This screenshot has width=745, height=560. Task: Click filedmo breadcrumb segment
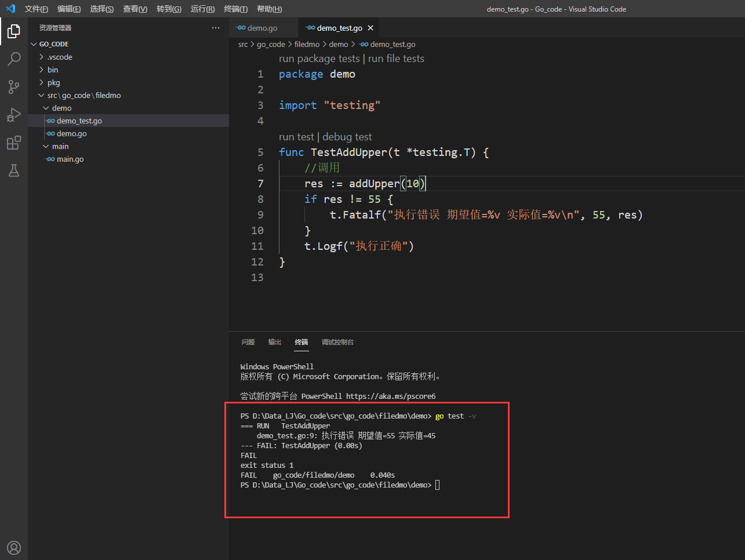(307, 44)
